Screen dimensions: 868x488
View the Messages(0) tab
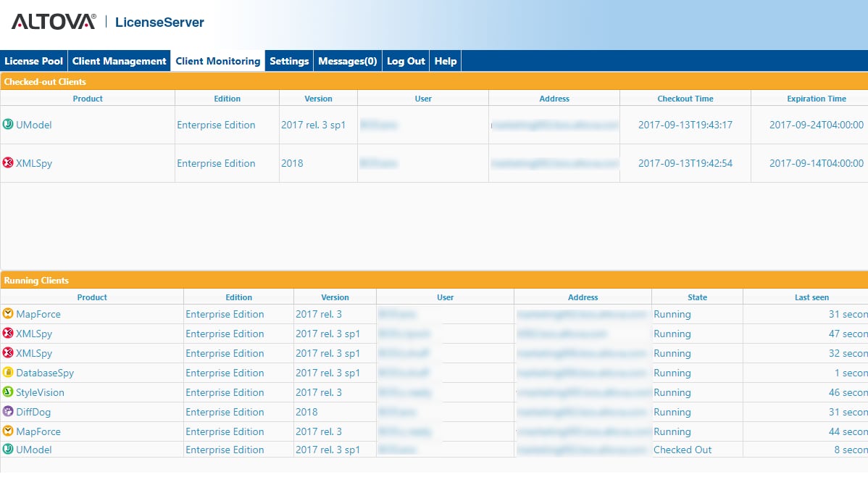tap(348, 61)
